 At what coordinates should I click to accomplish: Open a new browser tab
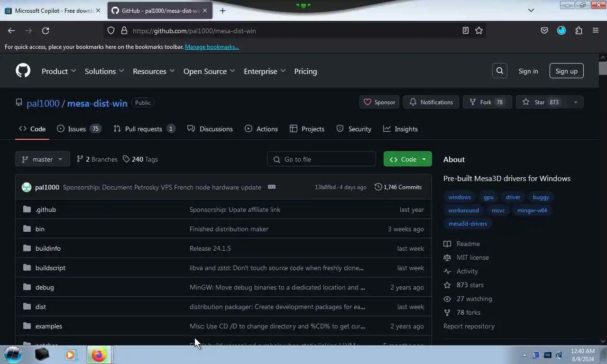tap(222, 10)
